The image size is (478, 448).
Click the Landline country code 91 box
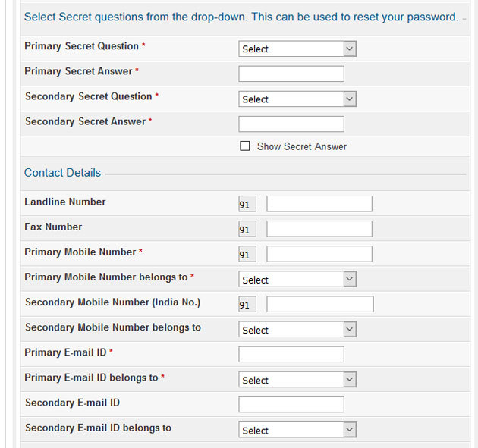[x=247, y=205]
